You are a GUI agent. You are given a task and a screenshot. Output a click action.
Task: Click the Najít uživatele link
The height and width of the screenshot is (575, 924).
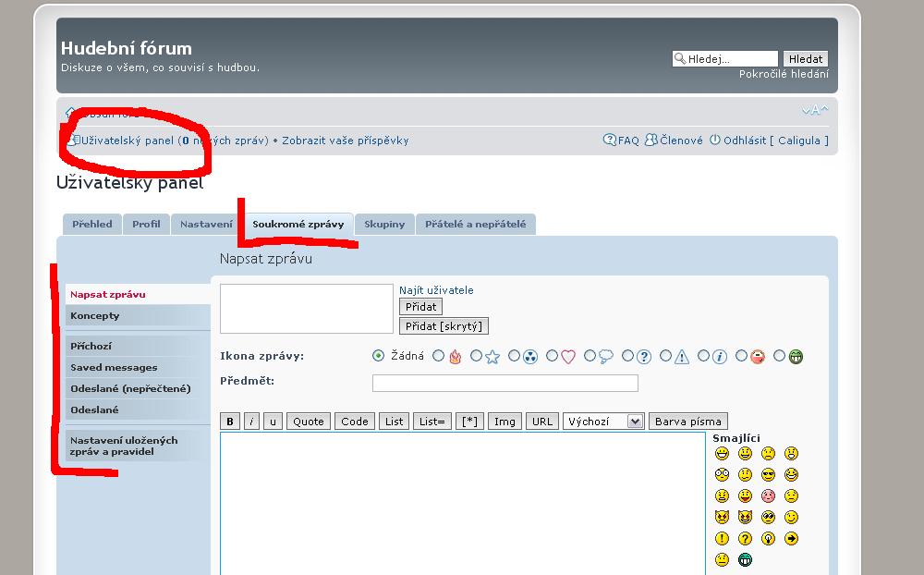click(436, 290)
